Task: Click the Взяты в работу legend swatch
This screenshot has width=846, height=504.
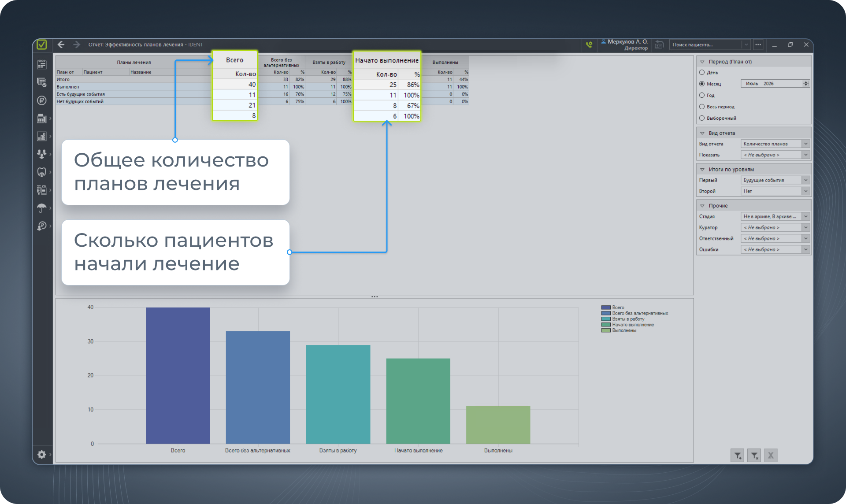Action: pyautogui.click(x=606, y=319)
